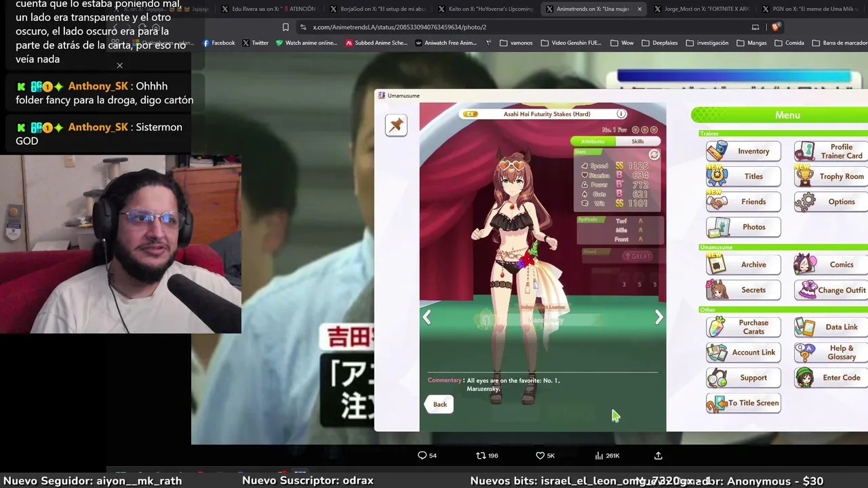Open the Twitter bookmark
The width and height of the screenshot is (868, 488).
click(256, 43)
